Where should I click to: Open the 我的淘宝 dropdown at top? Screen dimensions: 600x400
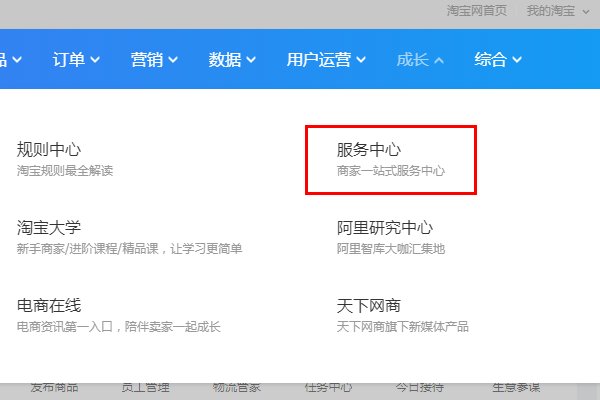tap(558, 11)
